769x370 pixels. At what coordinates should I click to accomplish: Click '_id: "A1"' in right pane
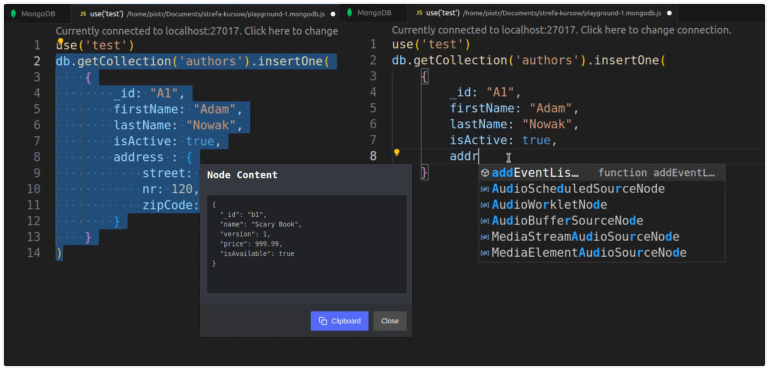pyautogui.click(x=486, y=93)
